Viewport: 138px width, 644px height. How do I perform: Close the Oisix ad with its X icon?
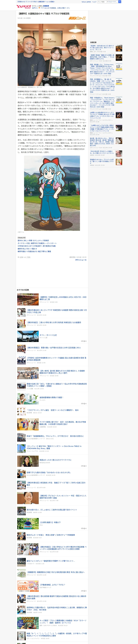click(x=86, y=529)
